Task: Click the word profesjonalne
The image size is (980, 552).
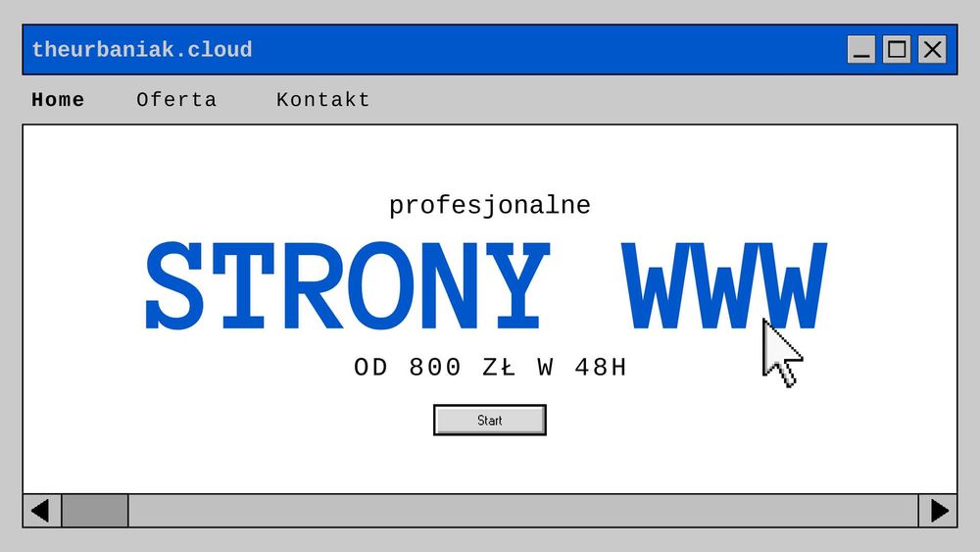Action: pos(489,206)
